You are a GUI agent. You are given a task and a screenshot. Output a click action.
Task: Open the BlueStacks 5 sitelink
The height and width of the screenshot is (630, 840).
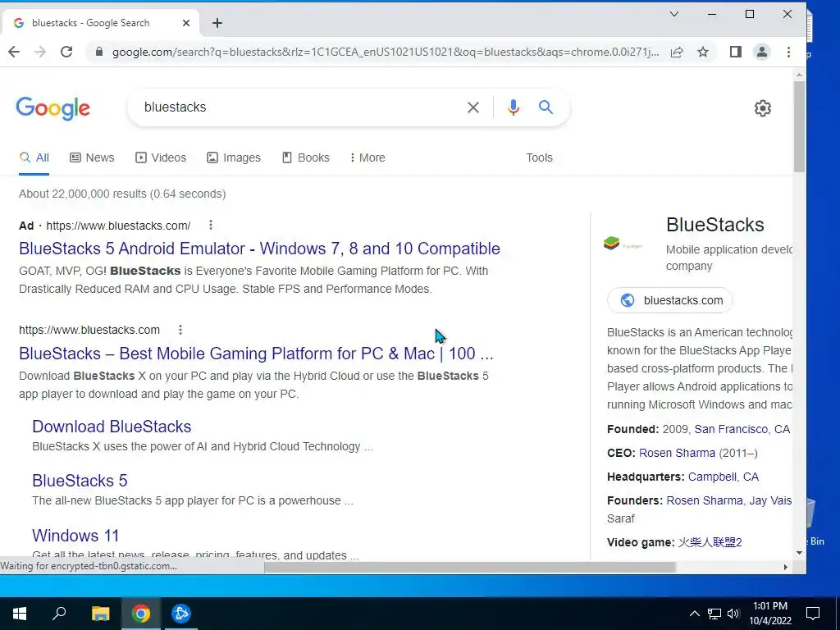tap(80, 481)
